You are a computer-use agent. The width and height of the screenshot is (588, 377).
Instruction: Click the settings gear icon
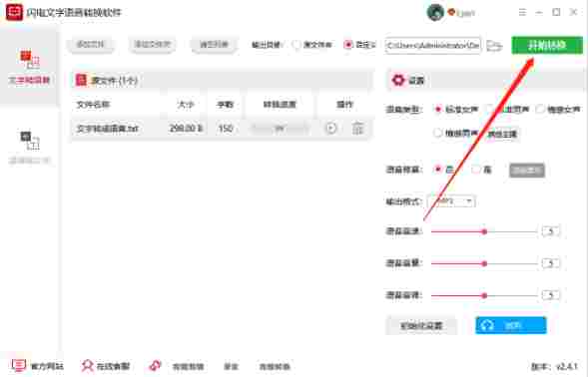click(x=398, y=80)
